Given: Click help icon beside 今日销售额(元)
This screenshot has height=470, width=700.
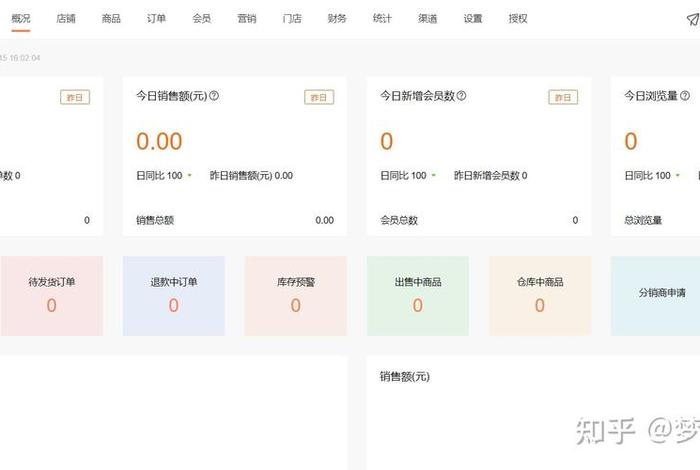Looking at the screenshot, I should 214,96.
